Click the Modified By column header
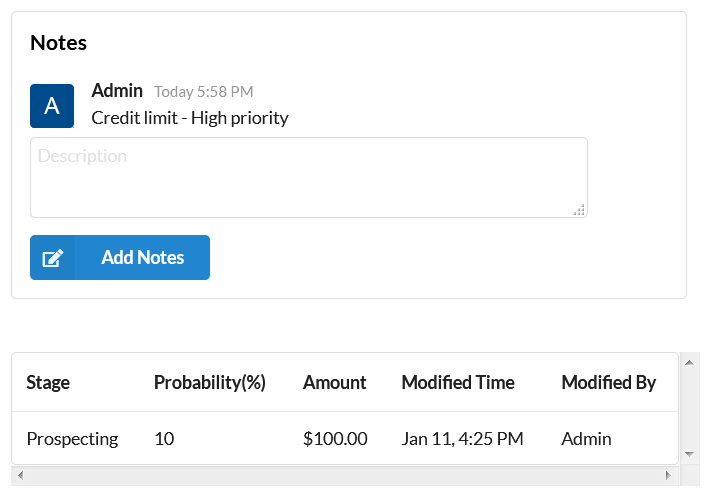Image resolution: width=714 pixels, height=500 pixels. [609, 383]
